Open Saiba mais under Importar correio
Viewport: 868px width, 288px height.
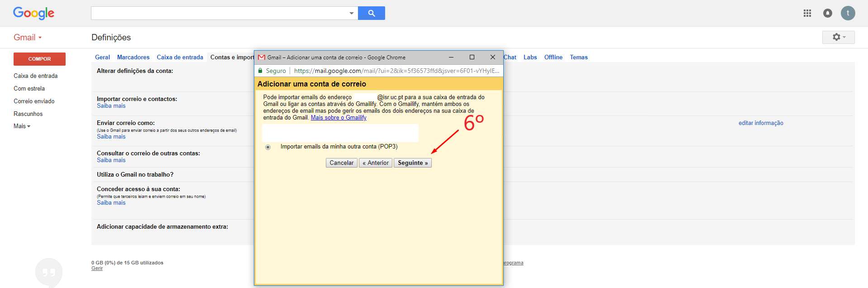click(111, 106)
